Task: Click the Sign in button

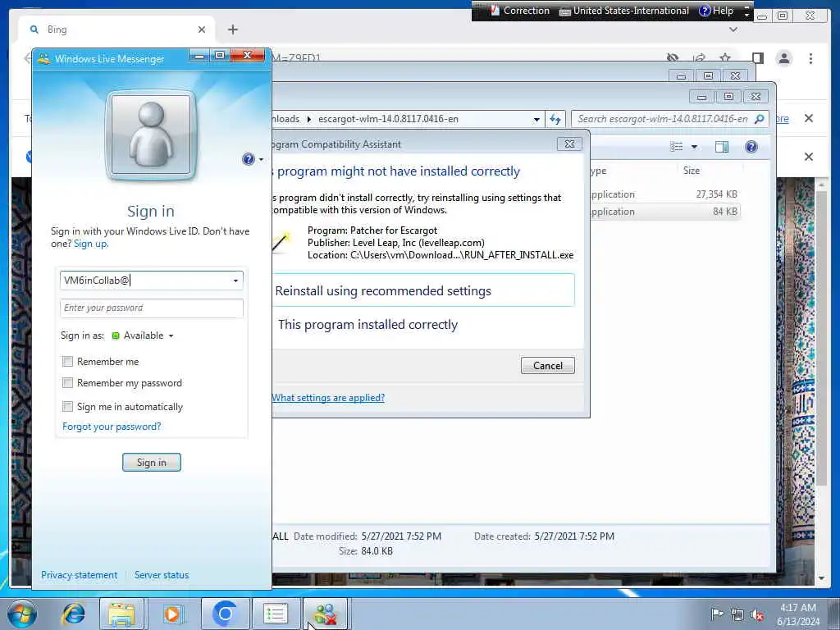Action: (152, 463)
